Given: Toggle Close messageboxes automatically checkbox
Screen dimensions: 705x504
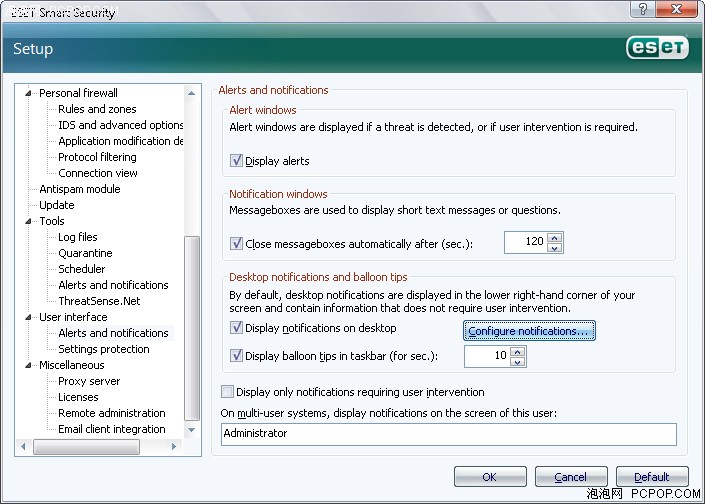Looking at the screenshot, I should (x=236, y=244).
